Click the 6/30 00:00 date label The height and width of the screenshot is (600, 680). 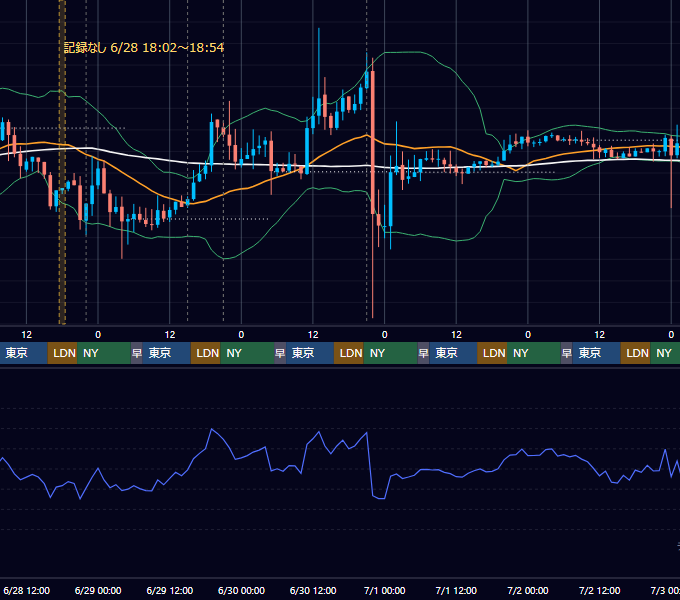pos(241,590)
